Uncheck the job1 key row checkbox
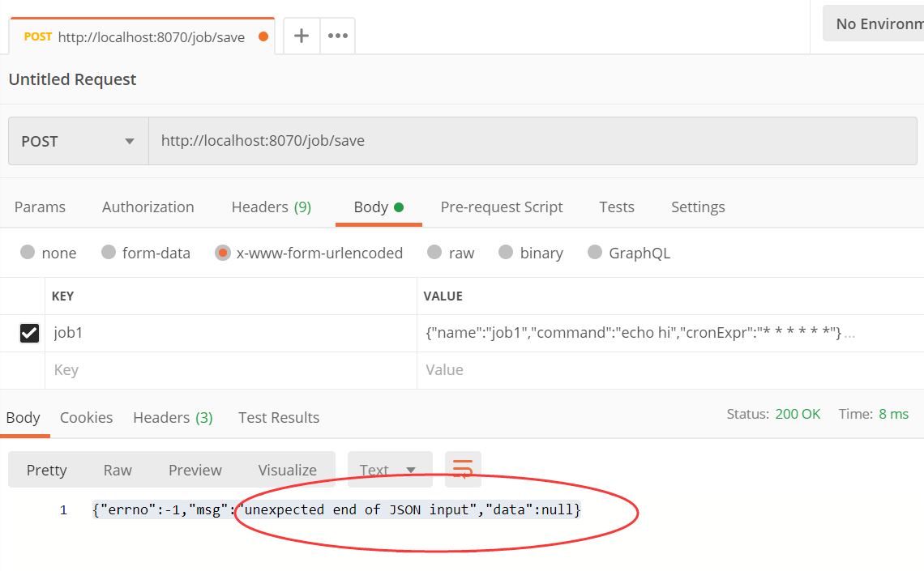 (29, 333)
